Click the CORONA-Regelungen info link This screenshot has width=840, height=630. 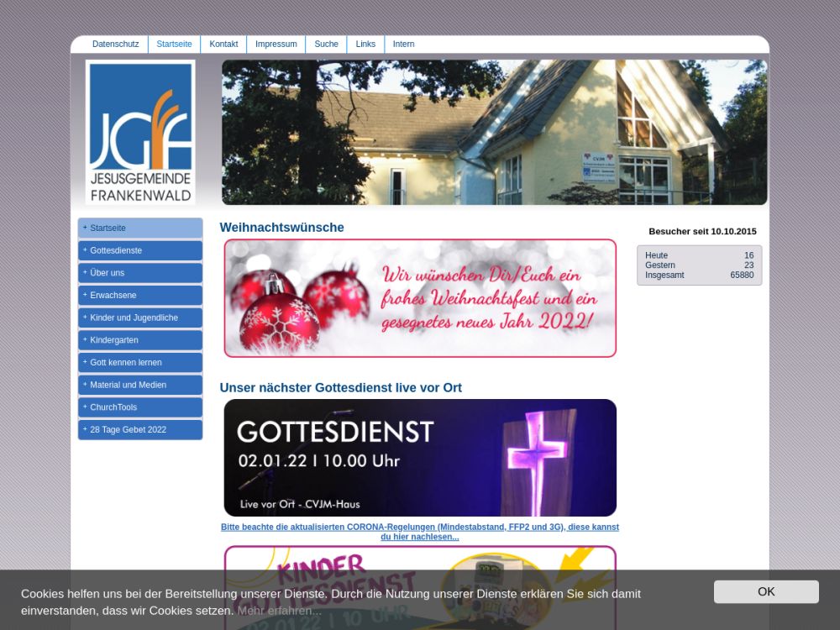coord(419,532)
